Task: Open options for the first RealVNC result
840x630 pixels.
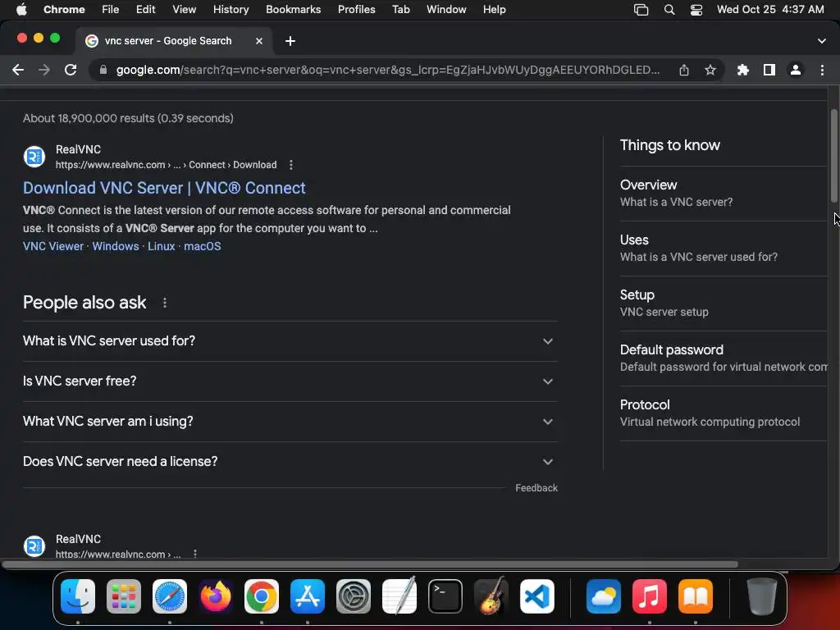Action: point(291,165)
